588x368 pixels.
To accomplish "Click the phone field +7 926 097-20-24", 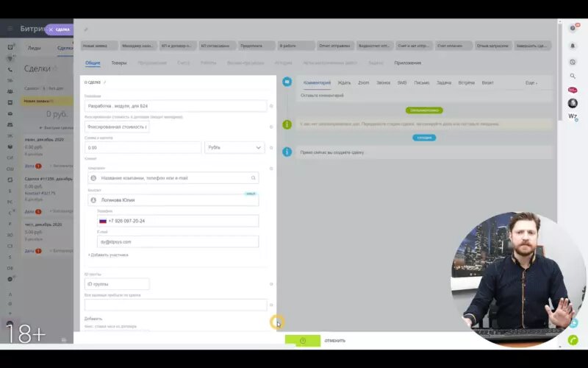I will coord(178,222).
